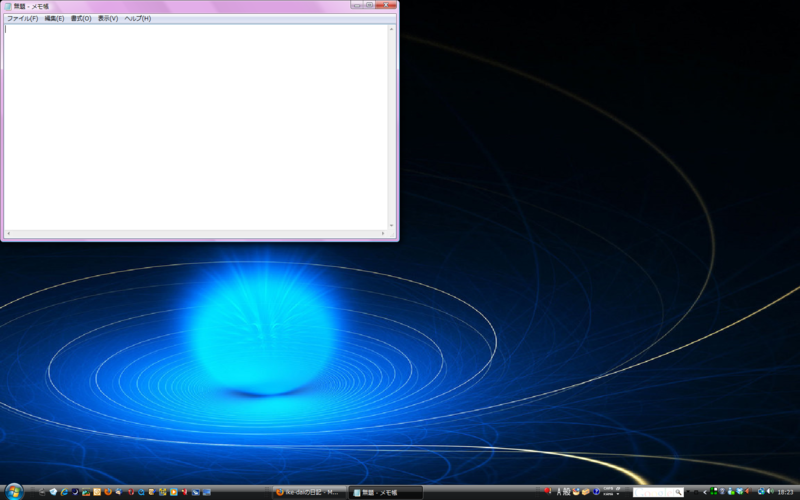
Task: Click the green squares tray icon
Action: coord(713,492)
